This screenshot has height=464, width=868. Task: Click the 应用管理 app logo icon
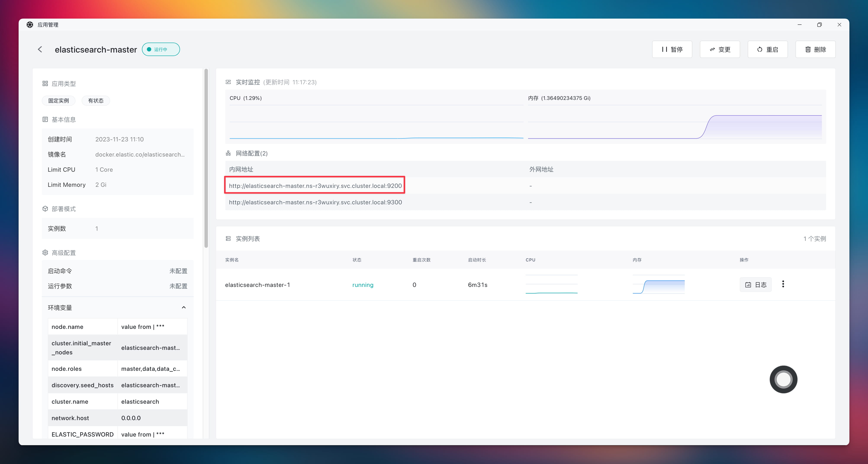30,25
